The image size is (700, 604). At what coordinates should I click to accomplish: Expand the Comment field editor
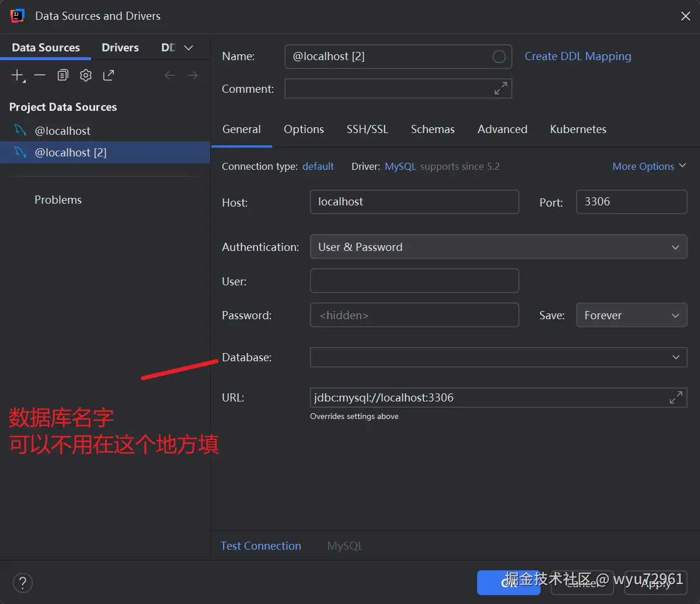[500, 88]
